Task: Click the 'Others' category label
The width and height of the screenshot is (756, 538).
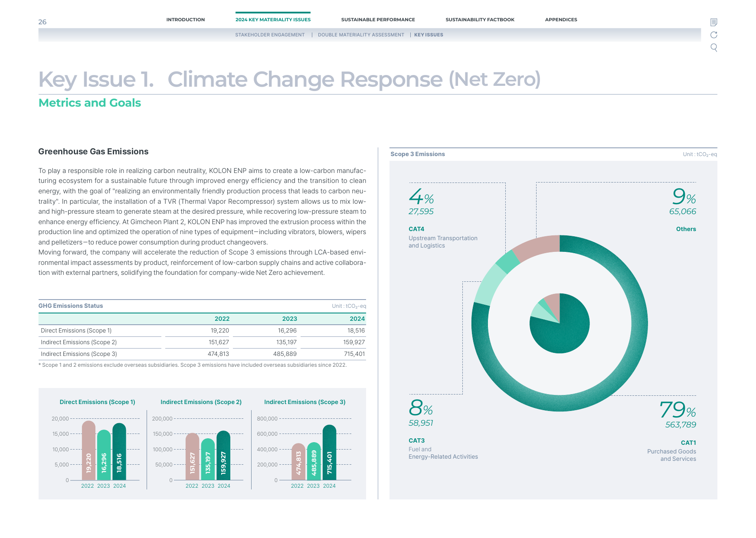Action: coord(686,229)
